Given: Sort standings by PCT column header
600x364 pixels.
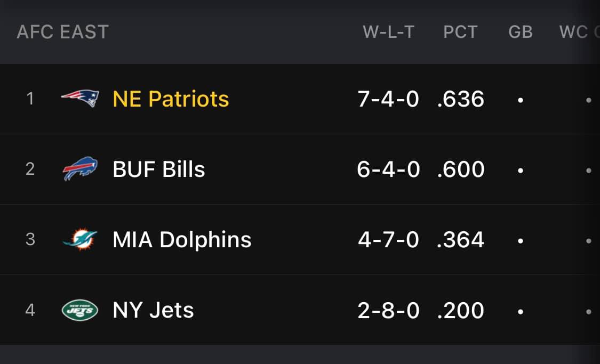Looking at the screenshot, I should tap(460, 32).
